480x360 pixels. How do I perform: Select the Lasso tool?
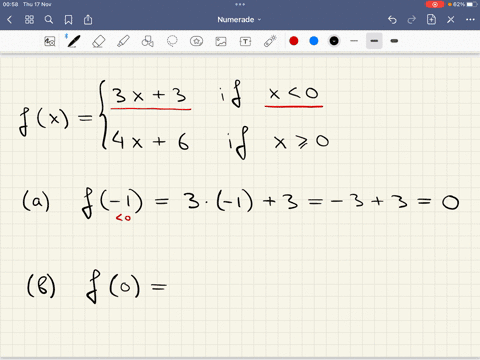pyautogui.click(x=172, y=41)
